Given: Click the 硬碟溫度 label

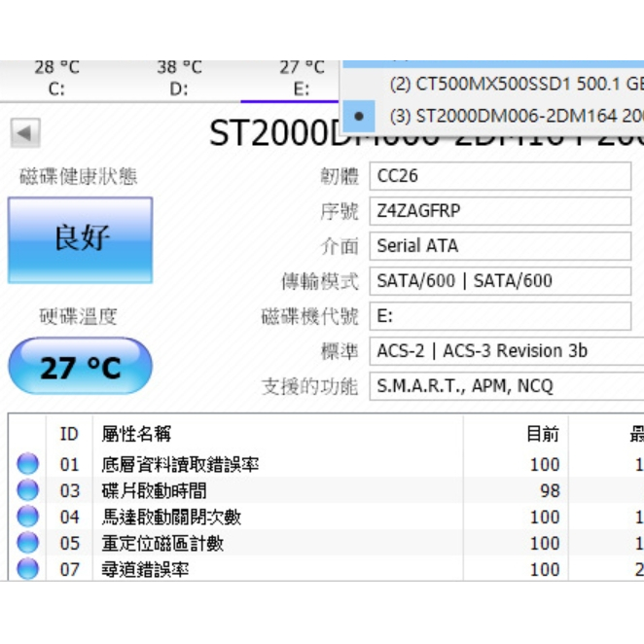Looking at the screenshot, I should pyautogui.click(x=78, y=317).
